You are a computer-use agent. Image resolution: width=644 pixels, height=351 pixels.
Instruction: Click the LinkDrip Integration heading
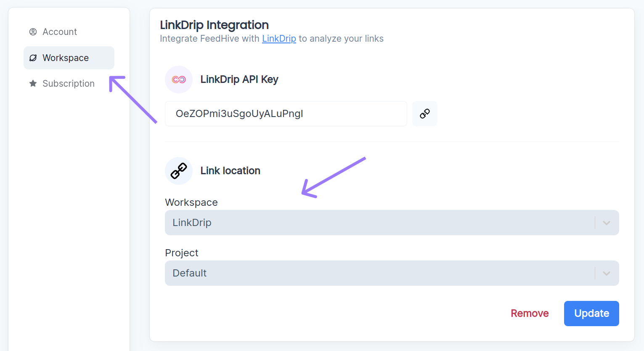coord(214,25)
